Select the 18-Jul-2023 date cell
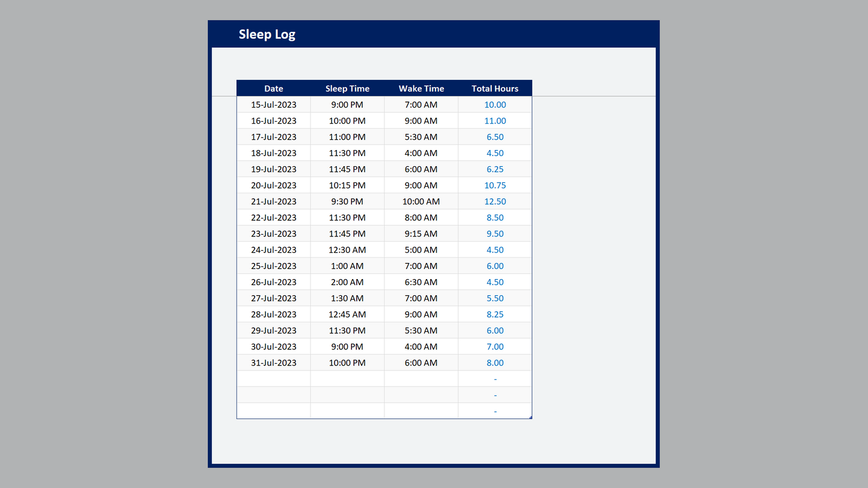The height and width of the screenshot is (488, 868). [273, 153]
